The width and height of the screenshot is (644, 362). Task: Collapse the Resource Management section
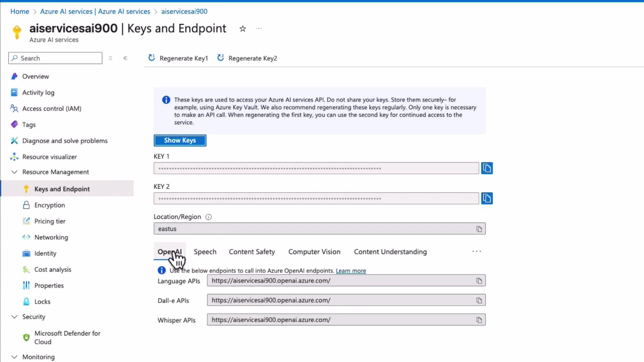pyautogui.click(x=14, y=172)
